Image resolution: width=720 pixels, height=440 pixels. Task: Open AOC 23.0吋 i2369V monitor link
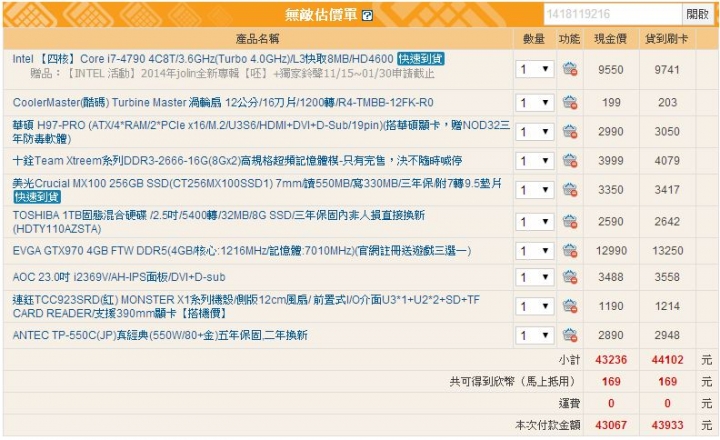(119, 277)
